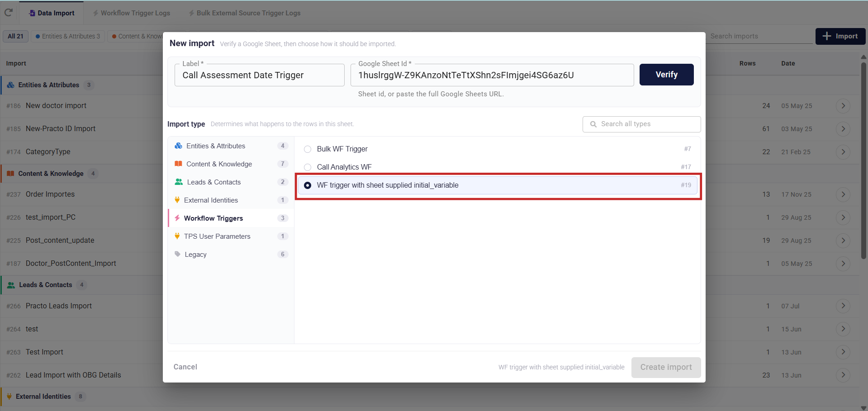
Task: Select the Call Analytics WF radio option
Action: [308, 167]
